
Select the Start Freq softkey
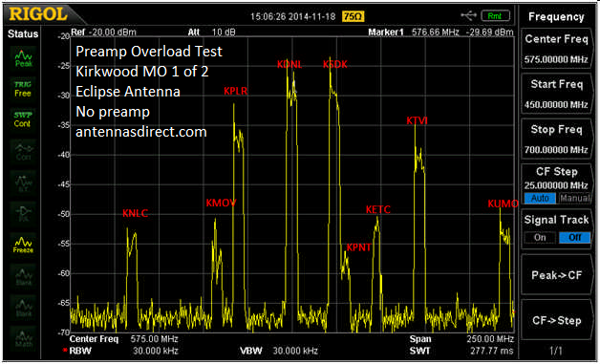pos(556,94)
